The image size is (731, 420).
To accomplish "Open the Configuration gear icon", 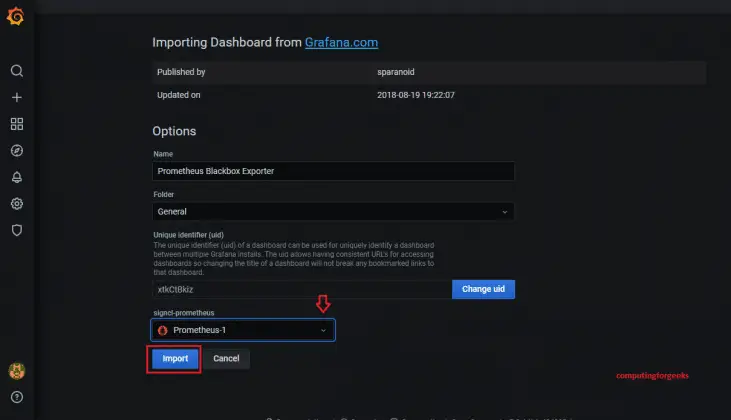I will [16, 204].
